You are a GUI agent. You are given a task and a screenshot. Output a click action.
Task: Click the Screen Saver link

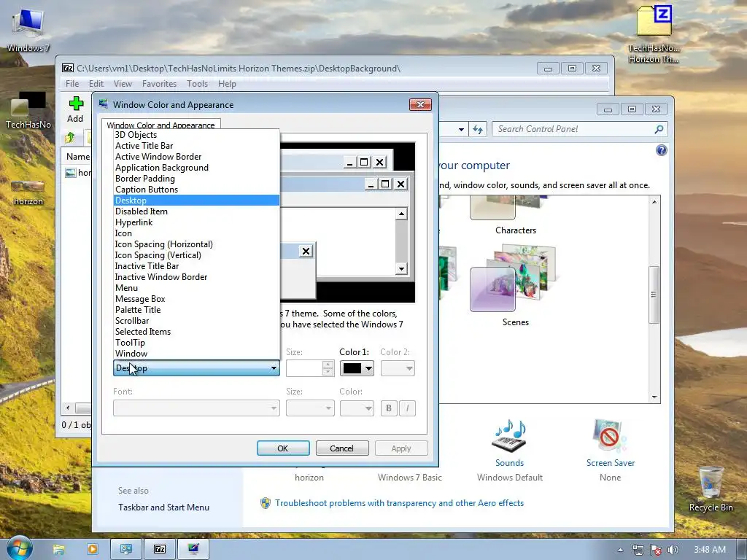(x=611, y=463)
